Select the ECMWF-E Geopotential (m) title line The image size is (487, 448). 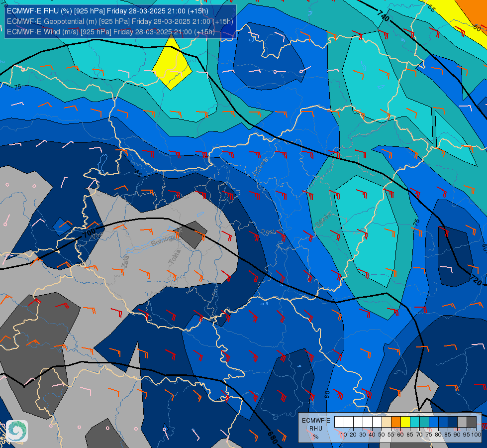tap(120, 21)
